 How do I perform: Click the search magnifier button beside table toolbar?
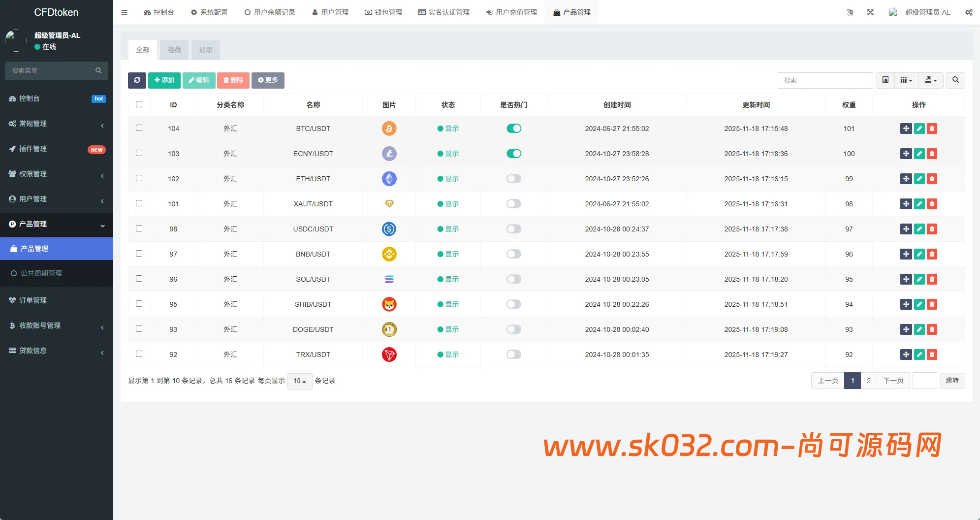pyautogui.click(x=955, y=80)
